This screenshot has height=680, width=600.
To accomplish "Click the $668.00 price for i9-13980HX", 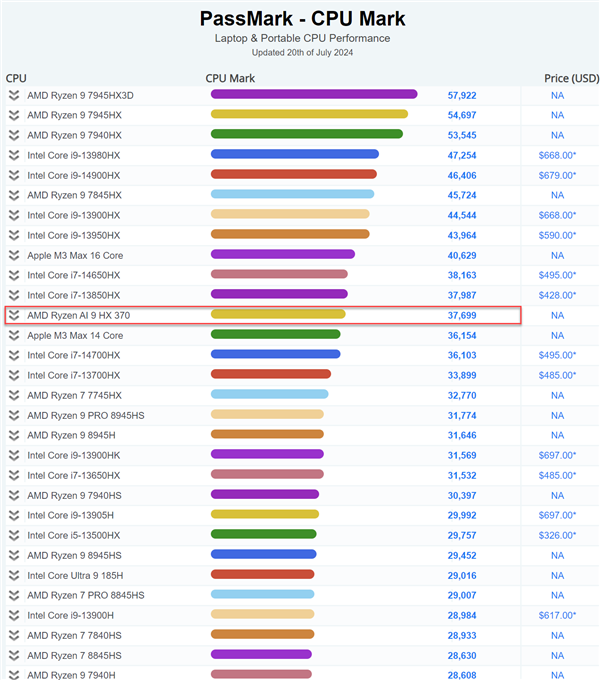I will pos(557,155).
